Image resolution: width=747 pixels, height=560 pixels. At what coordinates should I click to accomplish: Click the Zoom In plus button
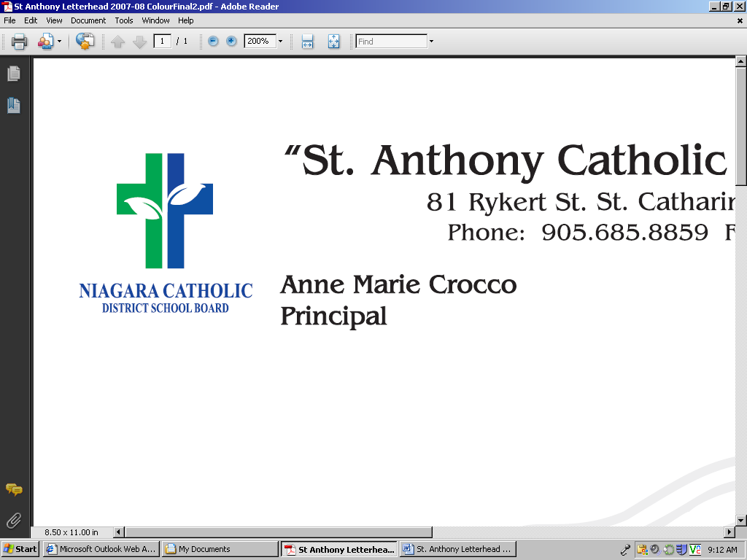point(231,42)
